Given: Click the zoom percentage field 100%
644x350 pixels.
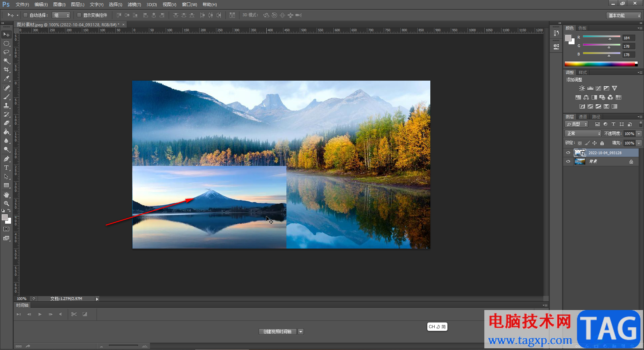Looking at the screenshot, I should (22, 299).
